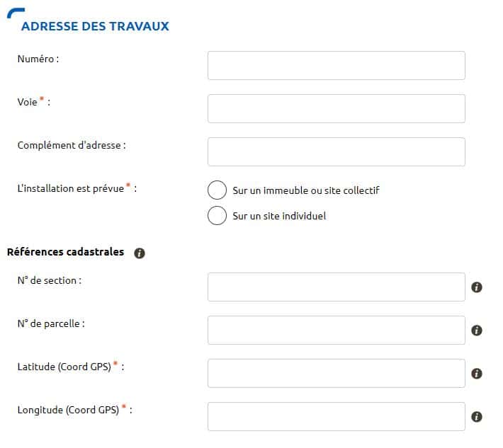Screen dimensions: 503x448
Task: Click into the Voie text box
Action: [336, 108]
